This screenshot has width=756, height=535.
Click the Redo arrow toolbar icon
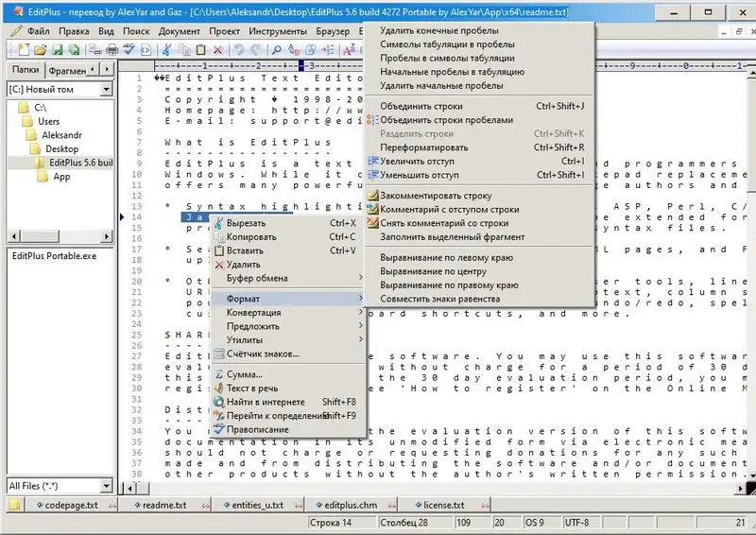[x=255, y=50]
